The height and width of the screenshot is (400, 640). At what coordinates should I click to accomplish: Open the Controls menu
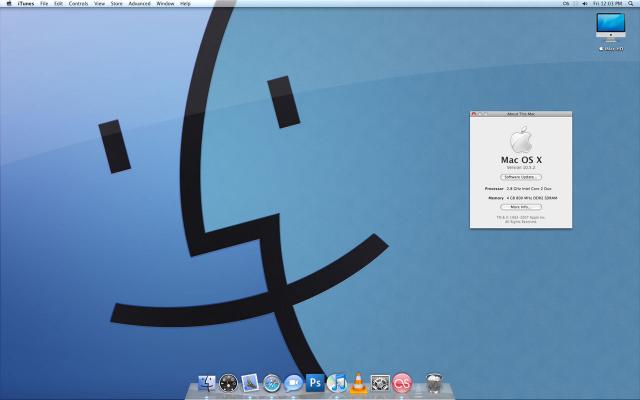[x=78, y=4]
